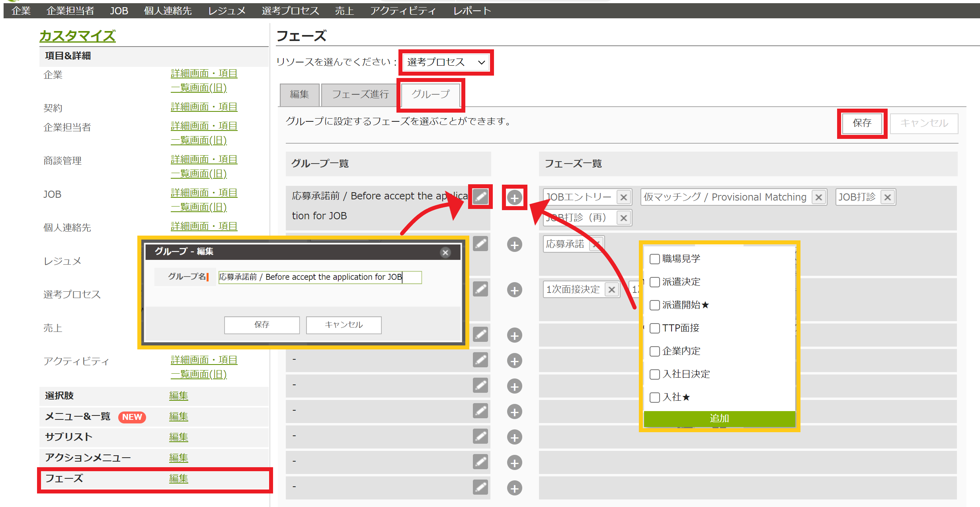Remove 仮マッチング / Provisional Matching tag
This screenshot has height=507, width=980.
click(x=818, y=197)
